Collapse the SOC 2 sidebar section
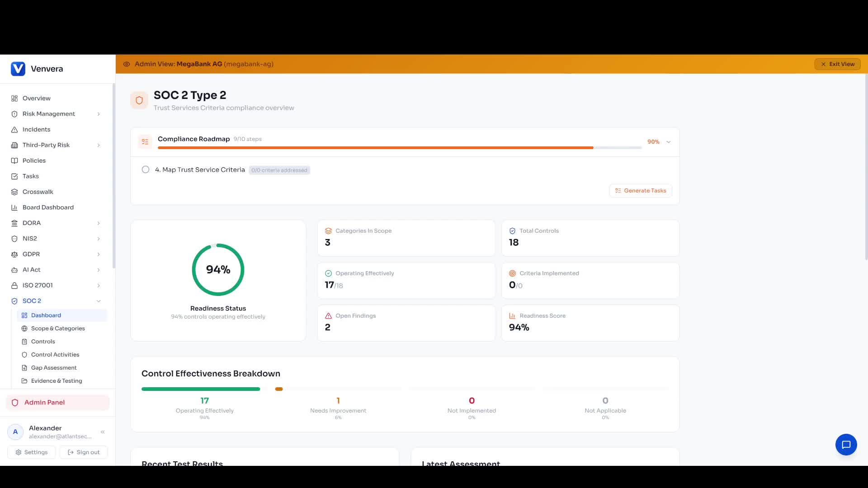Viewport: 868px width, 488px height. click(99, 301)
